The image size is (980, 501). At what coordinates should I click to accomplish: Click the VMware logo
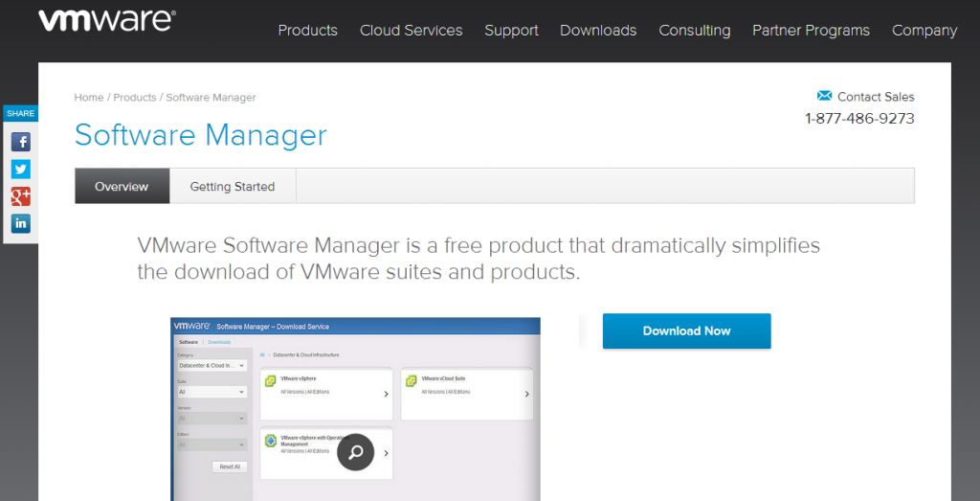(107, 21)
